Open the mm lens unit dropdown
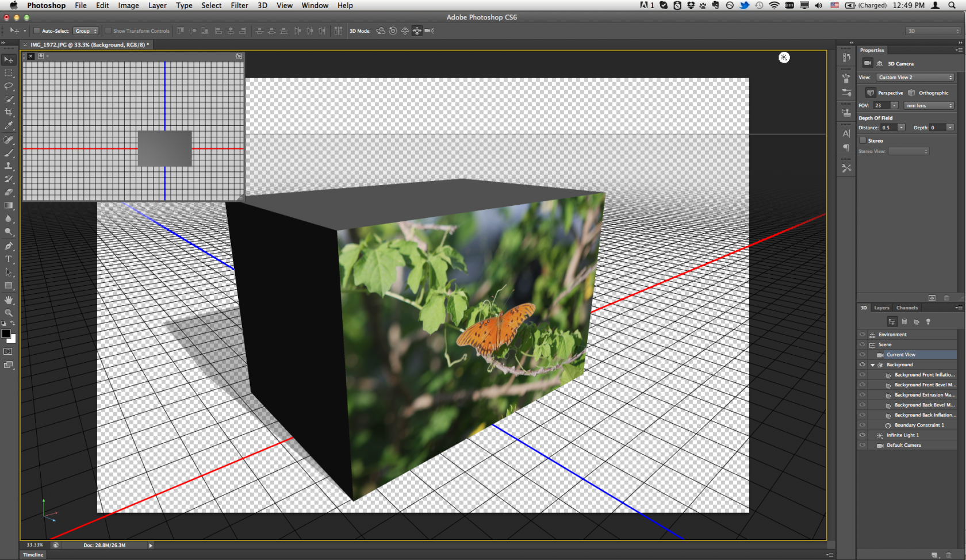Viewport: 966px width, 560px height. click(x=929, y=106)
